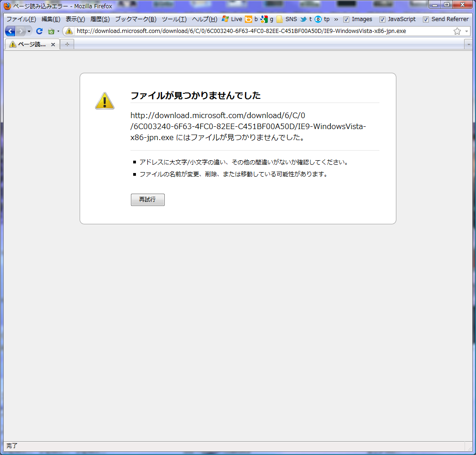Open a new tab with the plus button
The image size is (476, 455).
point(67,44)
